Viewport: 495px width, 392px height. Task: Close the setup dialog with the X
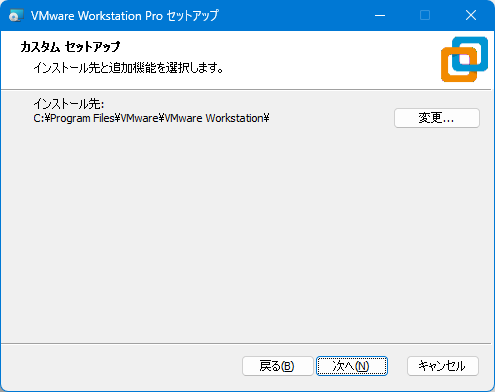point(471,15)
